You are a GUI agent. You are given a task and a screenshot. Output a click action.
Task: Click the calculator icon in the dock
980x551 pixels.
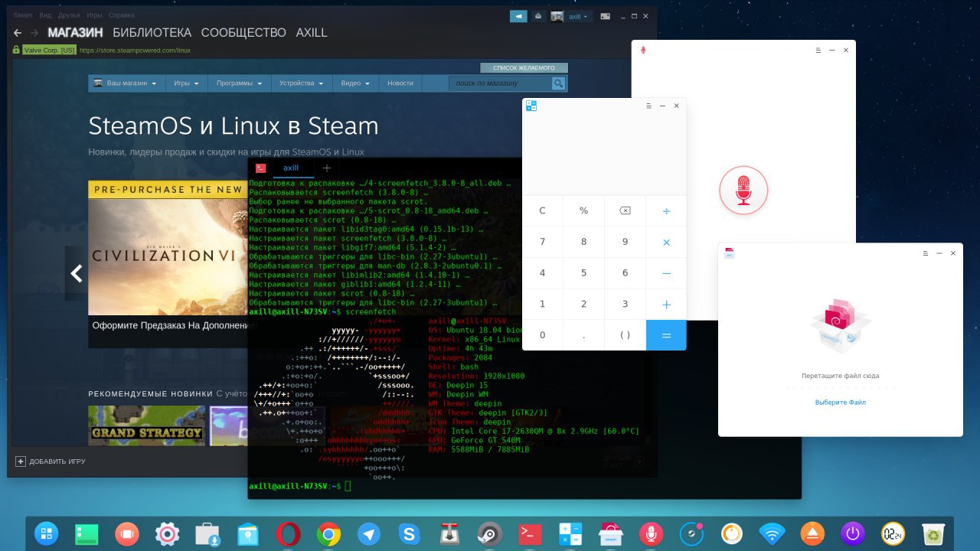[x=570, y=533]
